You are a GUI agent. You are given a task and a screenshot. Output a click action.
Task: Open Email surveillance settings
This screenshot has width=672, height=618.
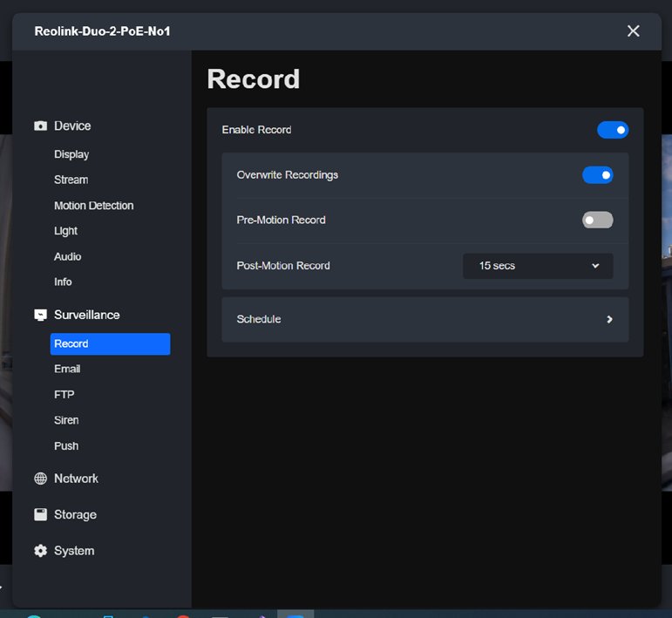pos(67,369)
